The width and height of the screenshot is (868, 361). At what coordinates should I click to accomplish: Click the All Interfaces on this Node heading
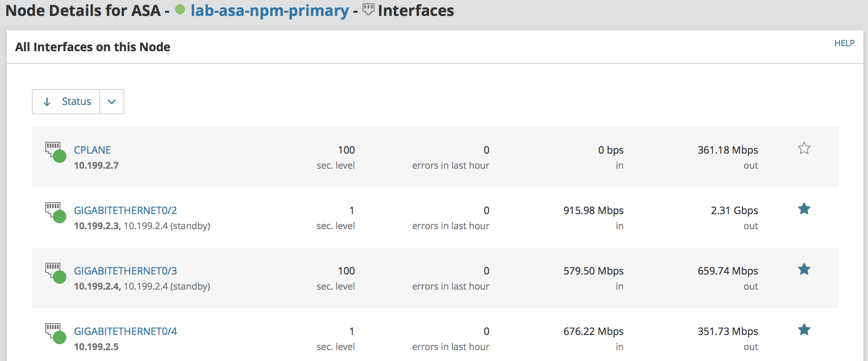tap(93, 47)
